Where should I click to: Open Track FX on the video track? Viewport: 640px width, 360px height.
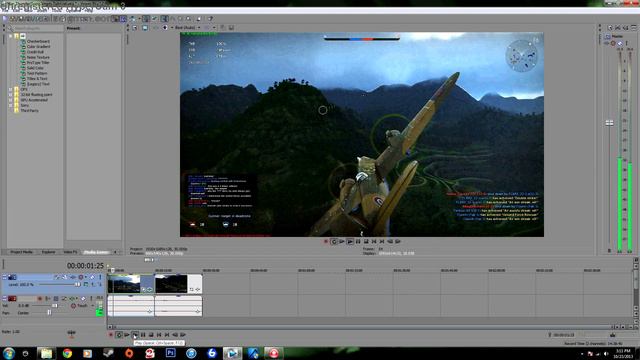[x=73, y=278]
